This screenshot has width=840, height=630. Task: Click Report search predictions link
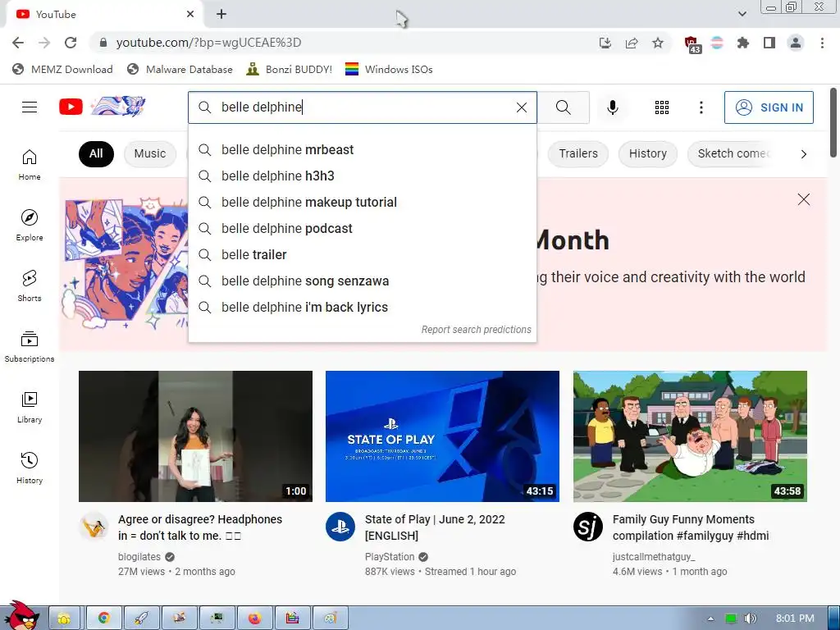(476, 330)
